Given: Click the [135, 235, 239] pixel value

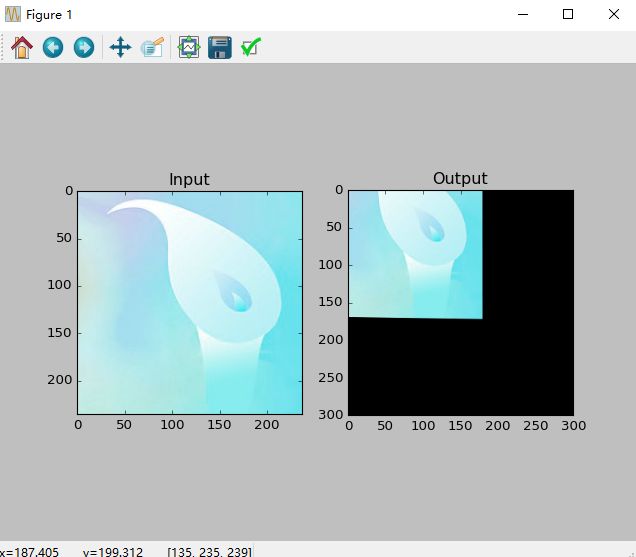Looking at the screenshot, I should (209, 552).
